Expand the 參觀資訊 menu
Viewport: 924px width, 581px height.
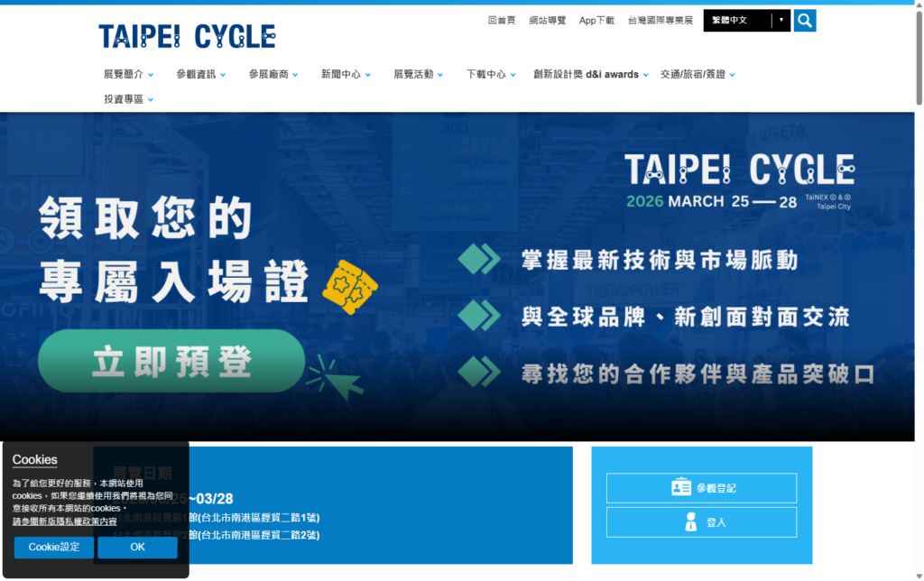[x=200, y=74]
